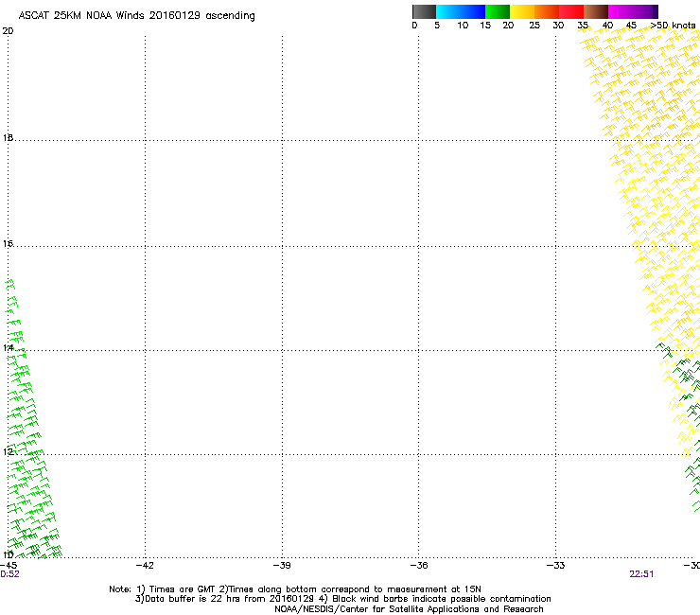Click latitude label '12'

[x=8, y=452]
